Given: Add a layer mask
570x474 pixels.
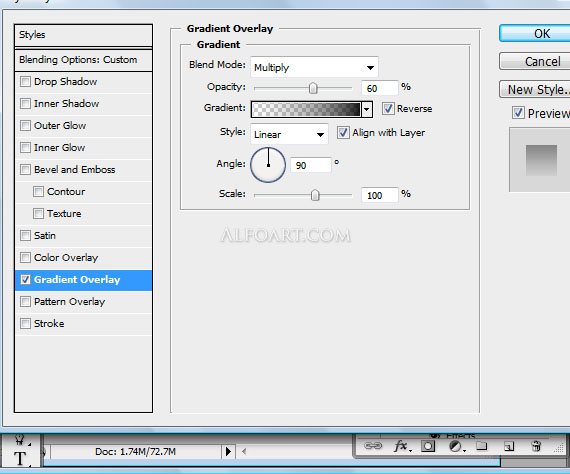Looking at the screenshot, I should tap(428, 446).
